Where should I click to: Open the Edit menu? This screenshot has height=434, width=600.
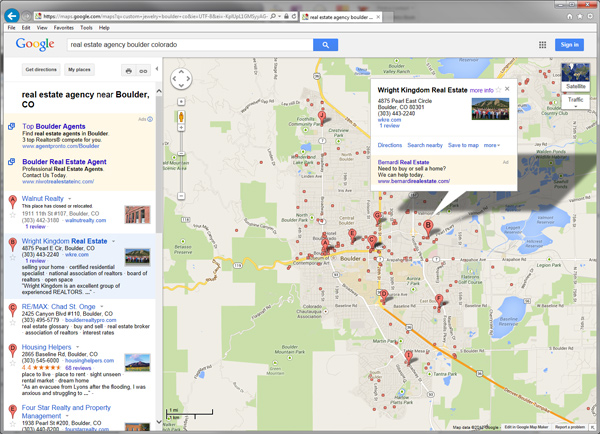tap(26, 28)
